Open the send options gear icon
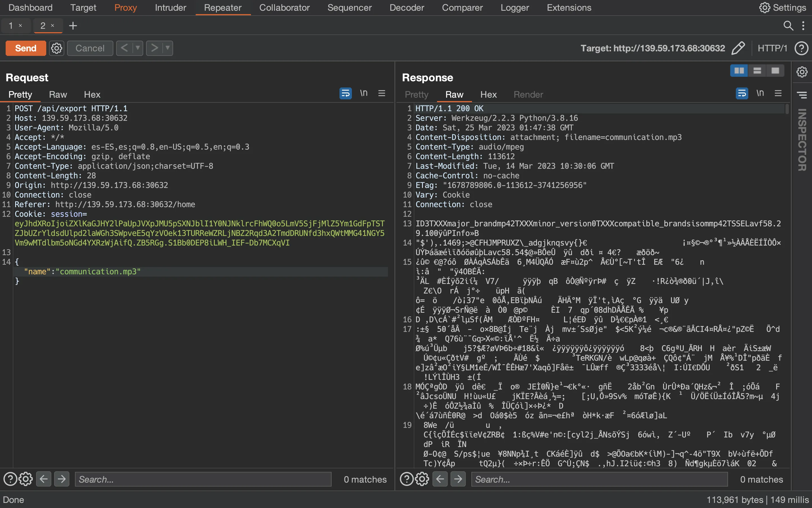This screenshot has width=812, height=508. [x=56, y=48]
